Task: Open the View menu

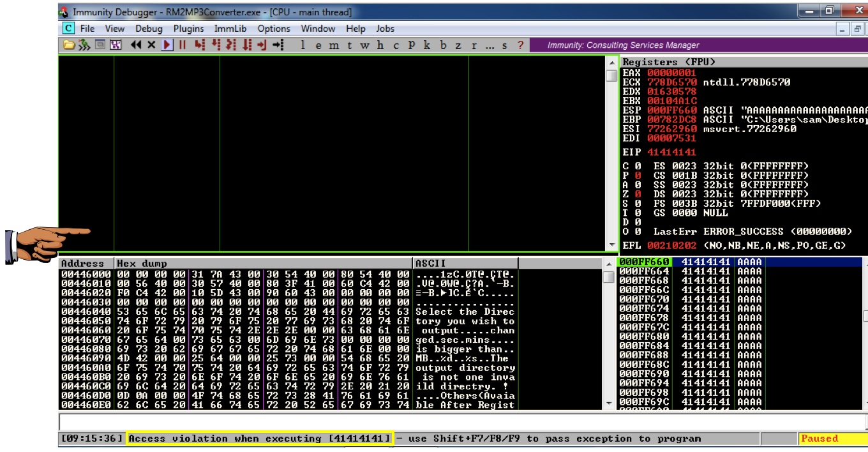Action: 115,29
